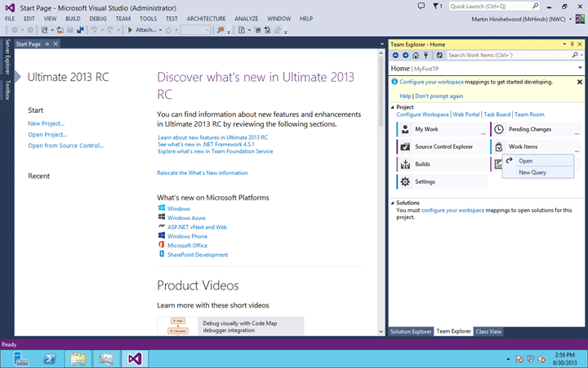Click the Save All toolbar icon
The width and height of the screenshot is (588, 368).
coord(80,30)
